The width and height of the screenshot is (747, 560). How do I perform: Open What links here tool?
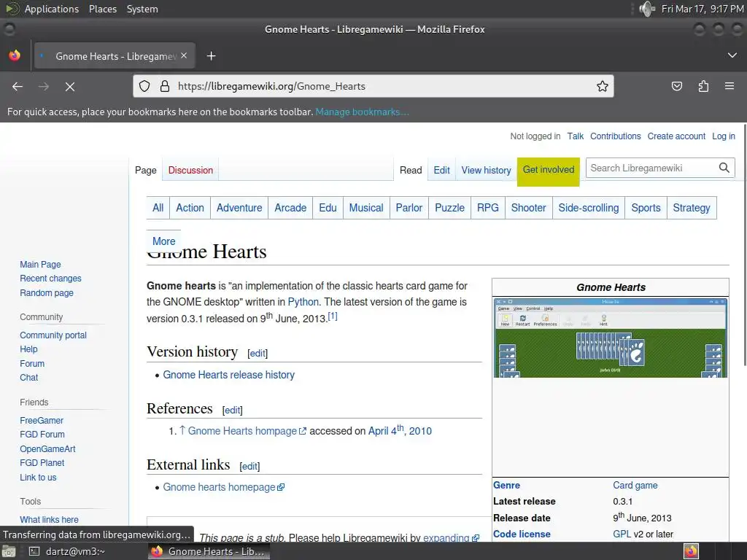49,520
